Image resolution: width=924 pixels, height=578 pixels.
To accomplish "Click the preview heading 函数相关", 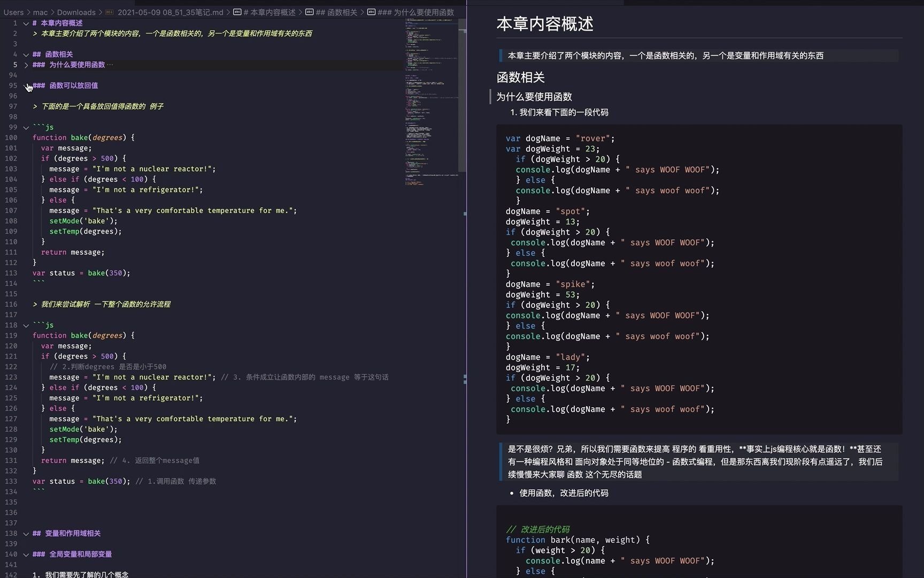I will (520, 78).
